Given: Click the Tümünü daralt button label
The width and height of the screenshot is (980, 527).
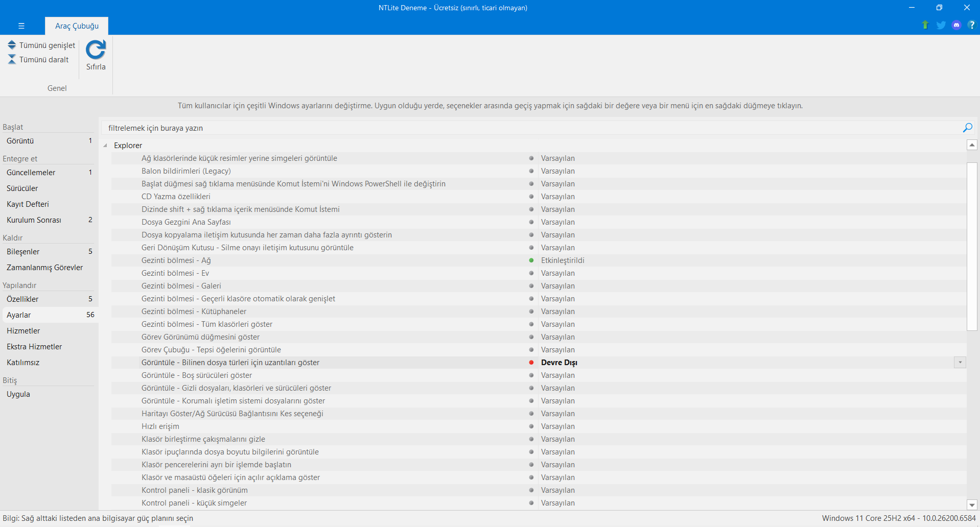Looking at the screenshot, I should click(x=44, y=60).
